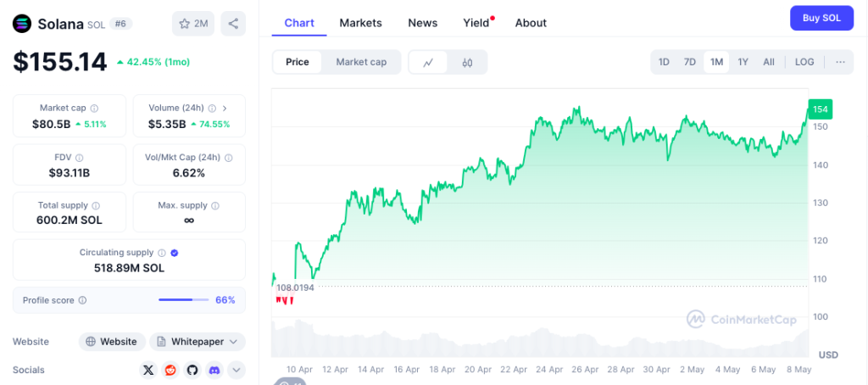The height and width of the screenshot is (385, 868).
Task: Switch to the candlestick chart icon
Action: coord(467,63)
